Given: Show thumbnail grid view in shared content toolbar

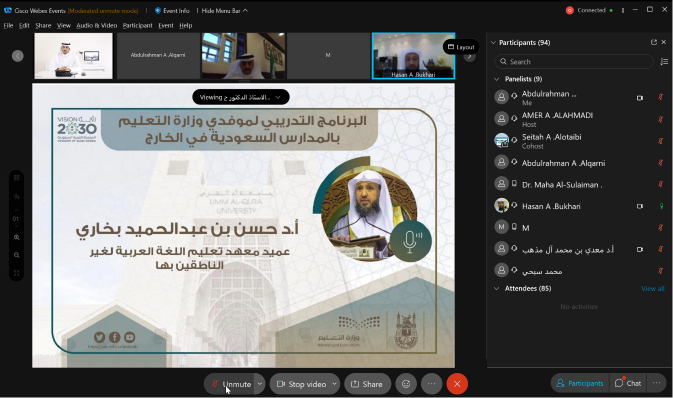Looking at the screenshot, I should click(16, 178).
